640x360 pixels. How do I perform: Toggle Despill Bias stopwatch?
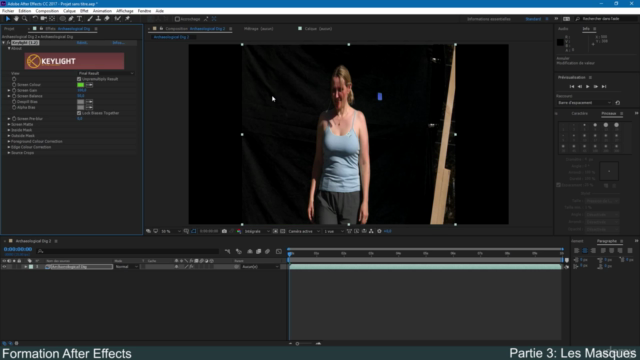(x=14, y=102)
